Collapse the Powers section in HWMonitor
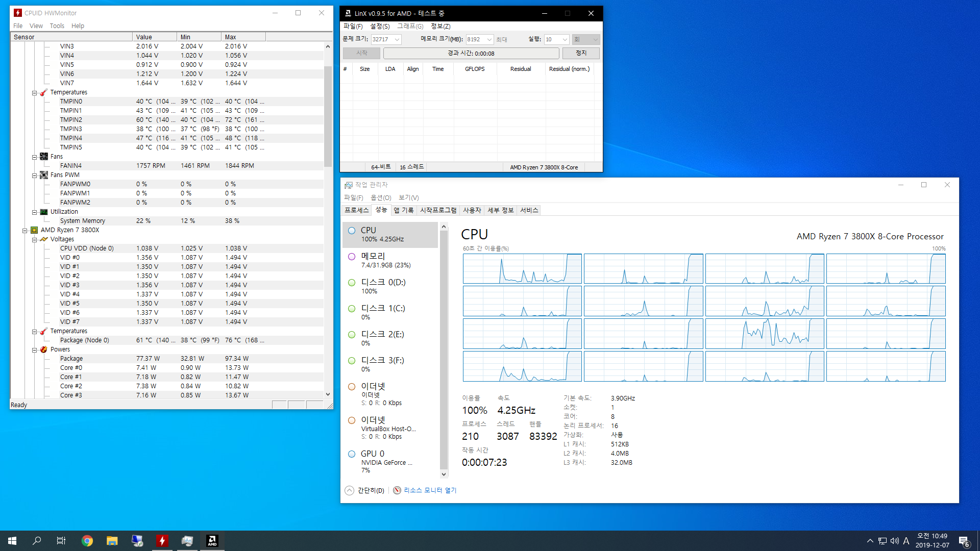 [34, 350]
